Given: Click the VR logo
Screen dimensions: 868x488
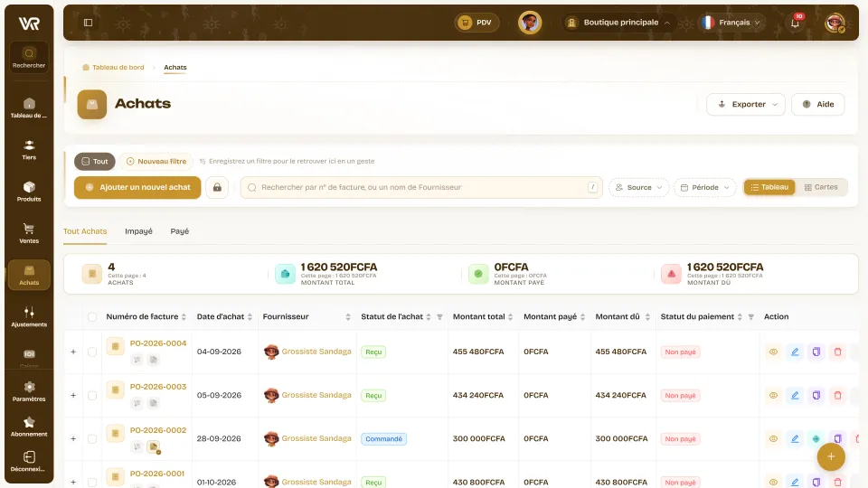Looking at the screenshot, I should pos(29,23).
